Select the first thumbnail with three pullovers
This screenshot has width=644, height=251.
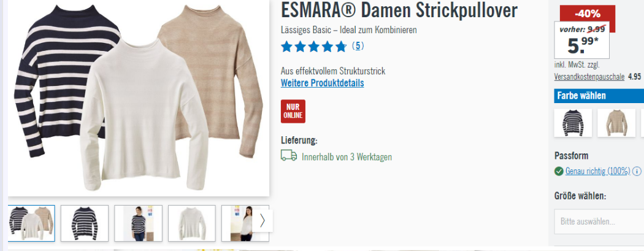tap(31, 223)
